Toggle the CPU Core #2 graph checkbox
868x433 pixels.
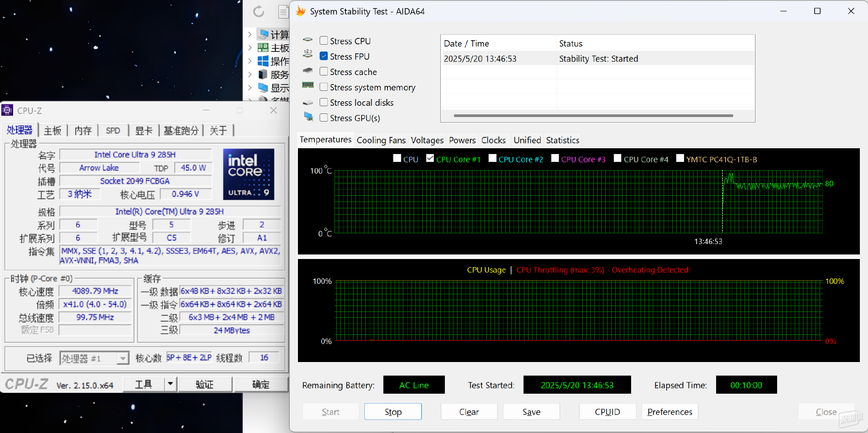[493, 158]
